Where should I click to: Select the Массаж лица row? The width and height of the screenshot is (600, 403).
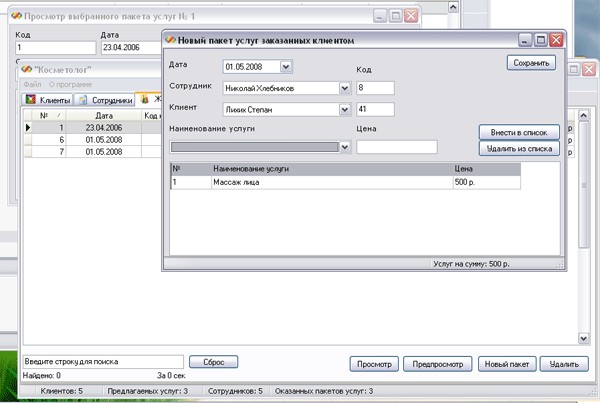[x=346, y=182]
